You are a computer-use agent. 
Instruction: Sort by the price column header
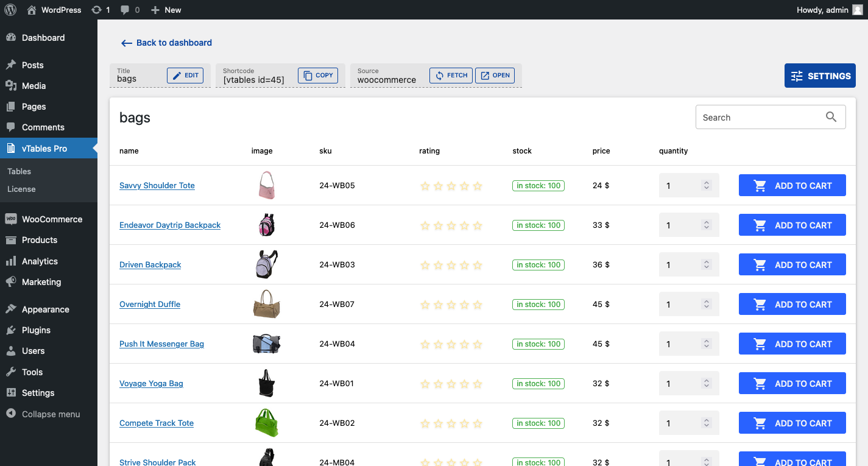point(601,151)
